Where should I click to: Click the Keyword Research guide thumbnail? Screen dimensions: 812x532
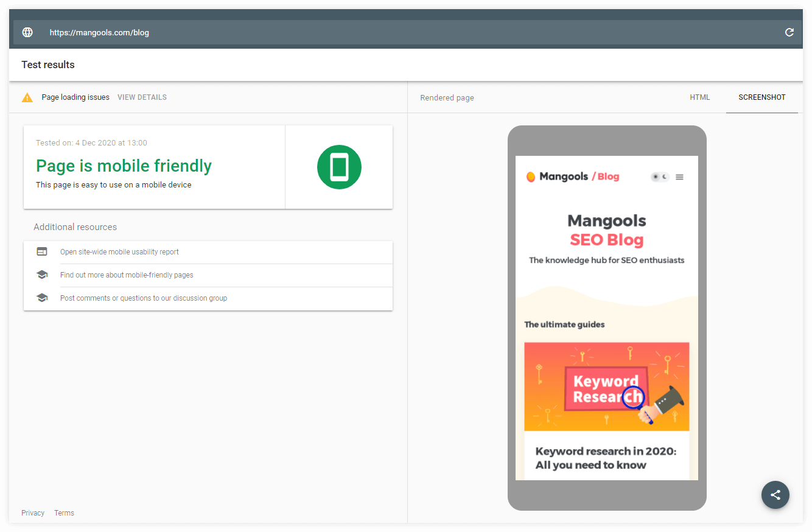click(x=606, y=387)
